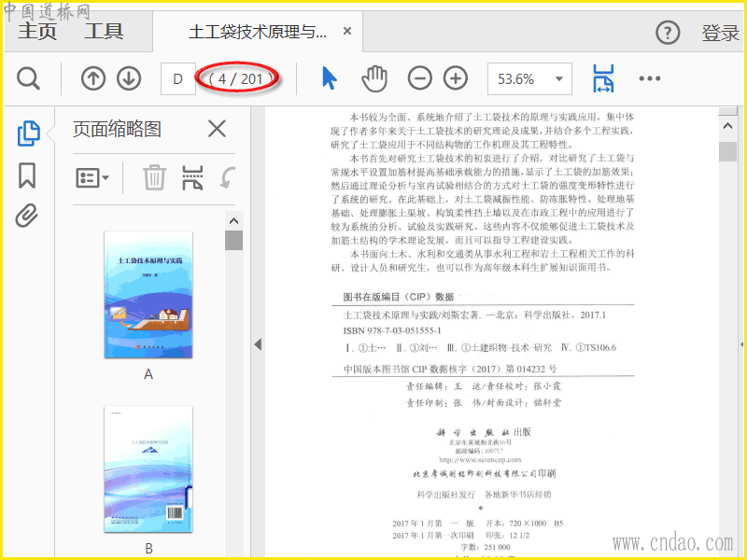747x560 pixels.
Task: Switch to the 主页 home tab
Action: (x=37, y=32)
